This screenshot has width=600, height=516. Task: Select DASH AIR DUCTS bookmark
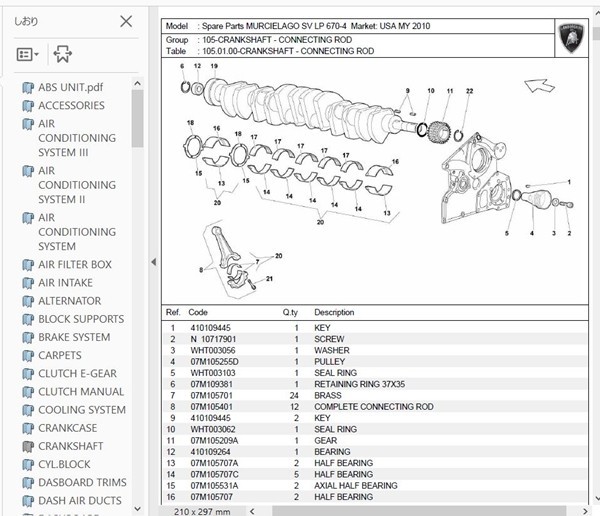coord(80,501)
